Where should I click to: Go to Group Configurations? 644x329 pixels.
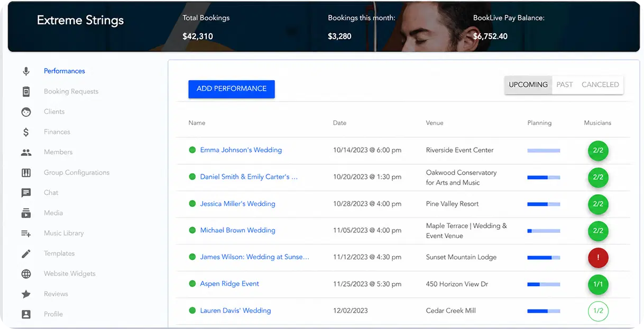pos(77,173)
